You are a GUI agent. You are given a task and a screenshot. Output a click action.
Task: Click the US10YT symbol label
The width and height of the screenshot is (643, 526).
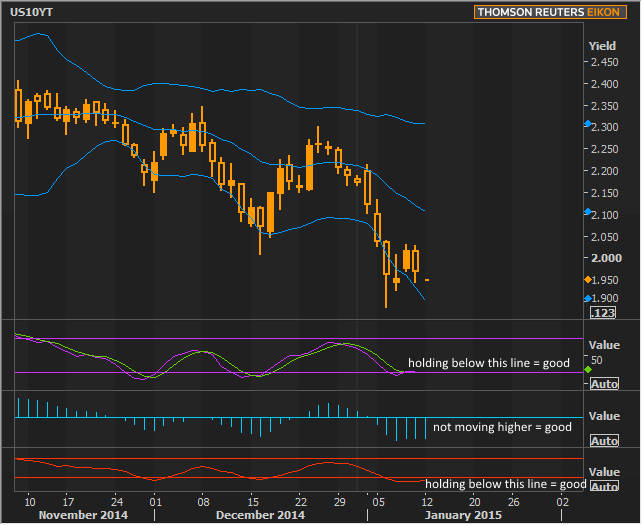tap(32, 12)
